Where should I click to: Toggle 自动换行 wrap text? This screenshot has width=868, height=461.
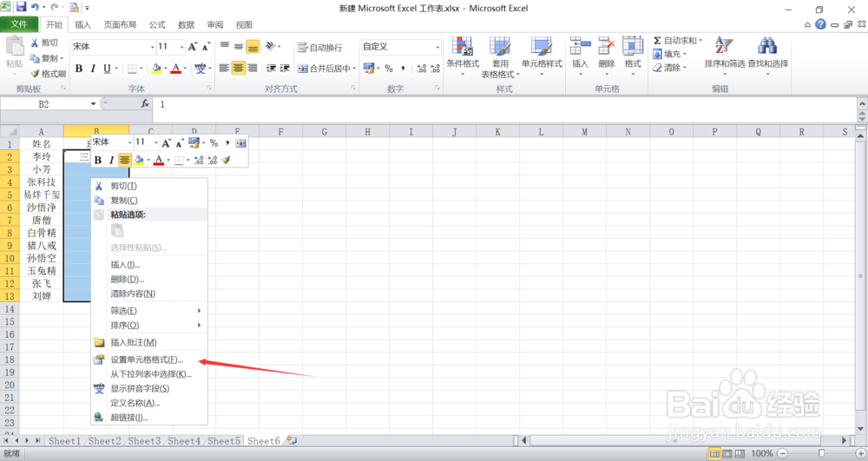point(320,48)
